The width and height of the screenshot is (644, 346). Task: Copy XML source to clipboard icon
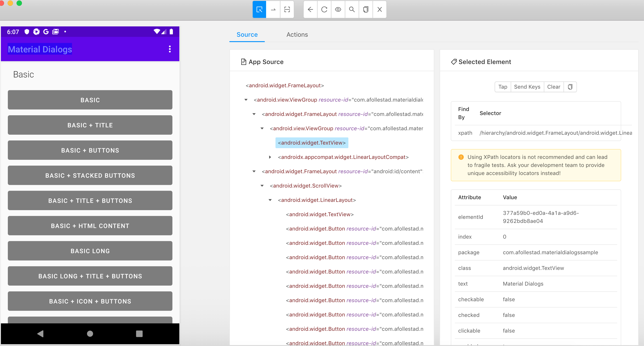point(366,9)
